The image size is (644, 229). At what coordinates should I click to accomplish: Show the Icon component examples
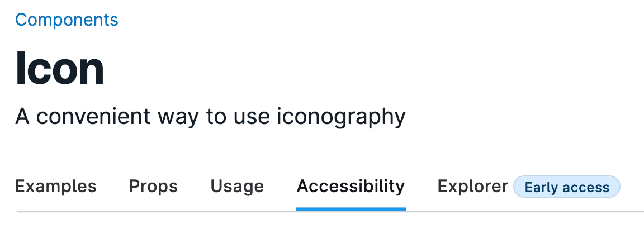56,186
